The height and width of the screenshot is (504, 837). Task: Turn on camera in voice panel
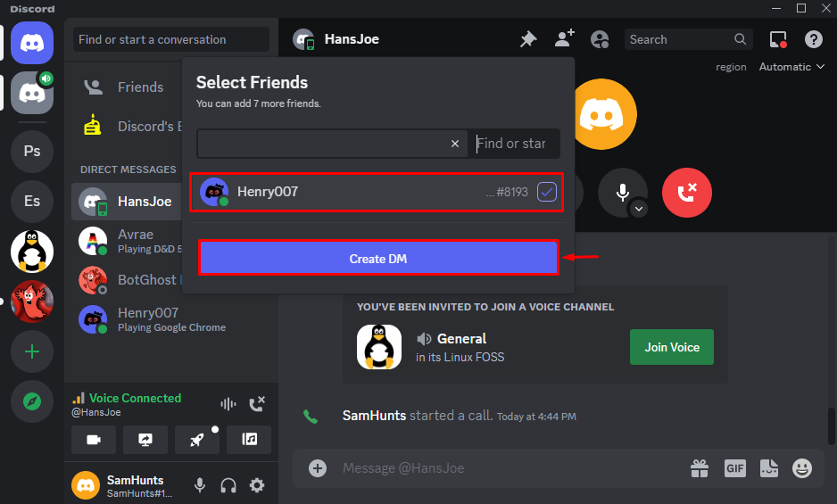pos(94,440)
